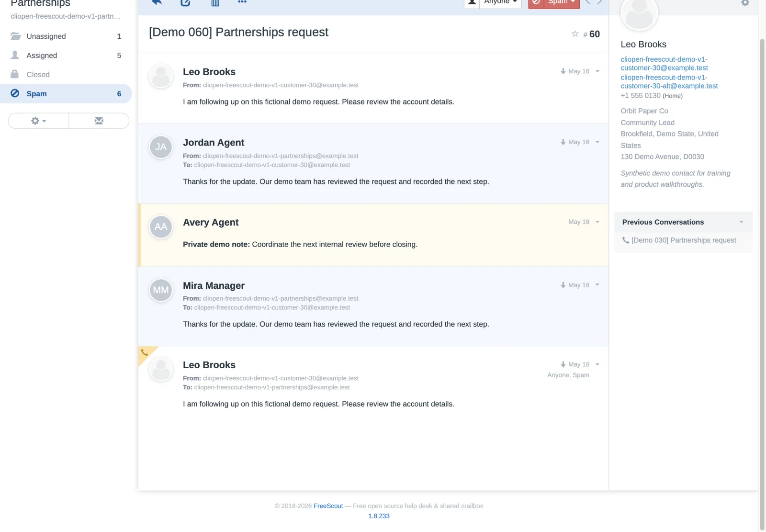Click Mira Manager's MM avatar
The image size is (766, 532).
[x=161, y=290]
